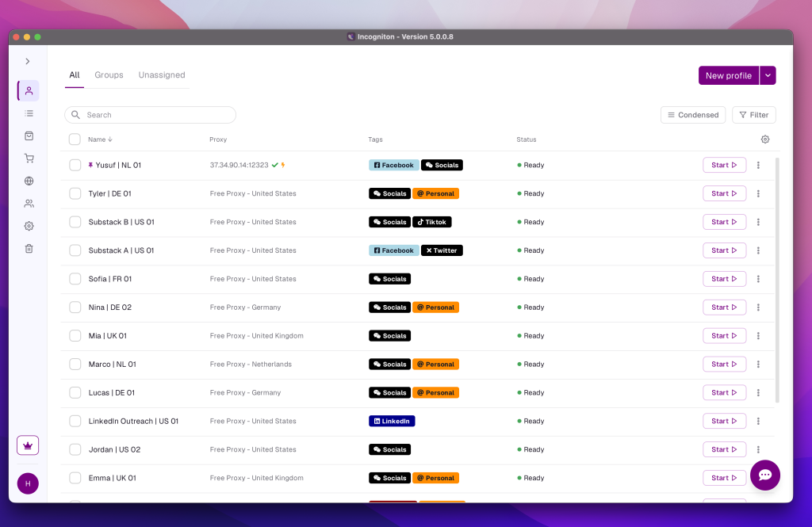Click the Proxy column header
Viewport: 812px width, 527px height.
pos(218,139)
